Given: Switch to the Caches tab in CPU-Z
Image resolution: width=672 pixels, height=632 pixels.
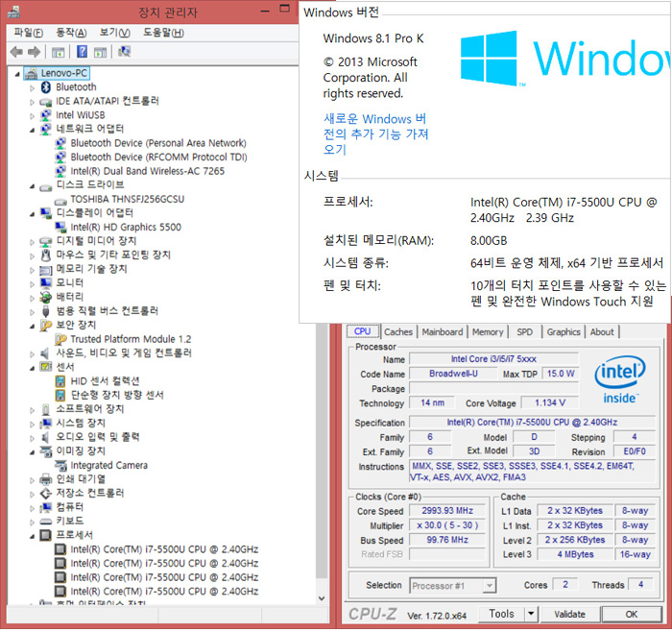Looking at the screenshot, I should [x=398, y=332].
